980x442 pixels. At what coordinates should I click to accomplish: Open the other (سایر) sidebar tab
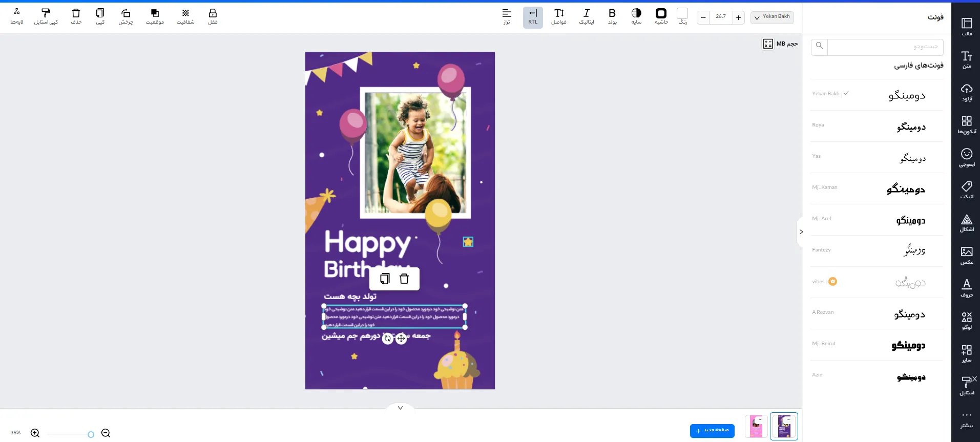click(967, 353)
